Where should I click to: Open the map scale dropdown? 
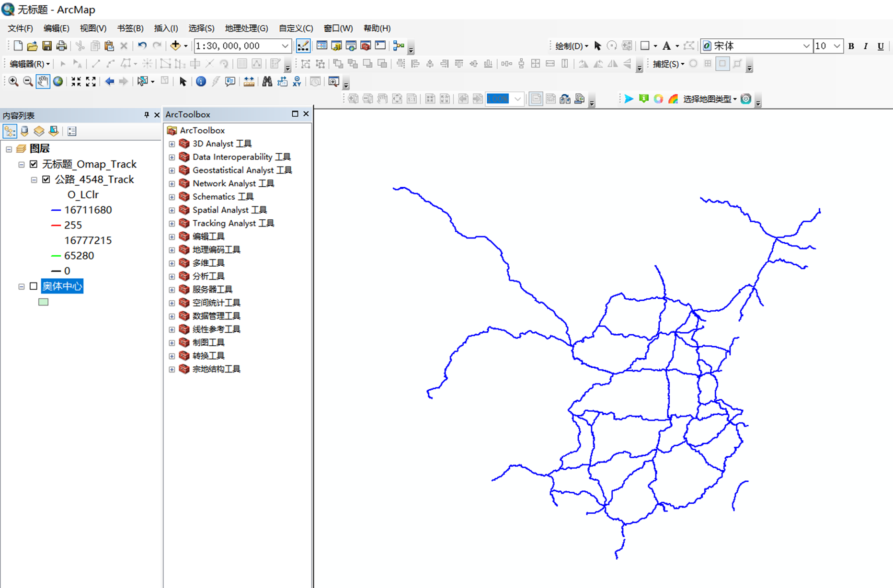pos(285,46)
